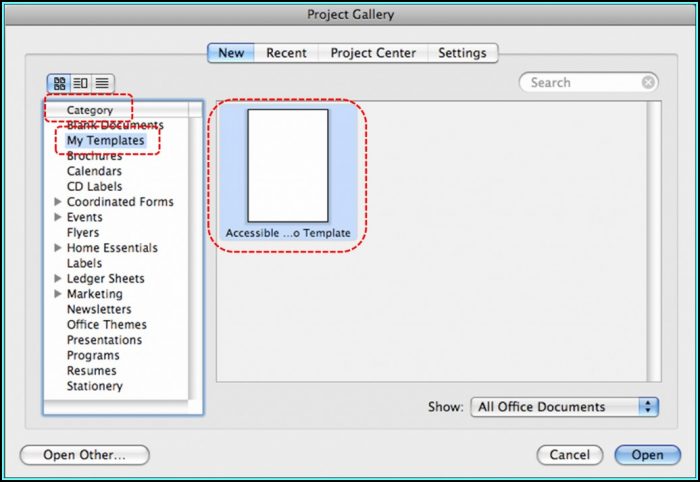Select the Programs category
700x482 pixels.
93,355
